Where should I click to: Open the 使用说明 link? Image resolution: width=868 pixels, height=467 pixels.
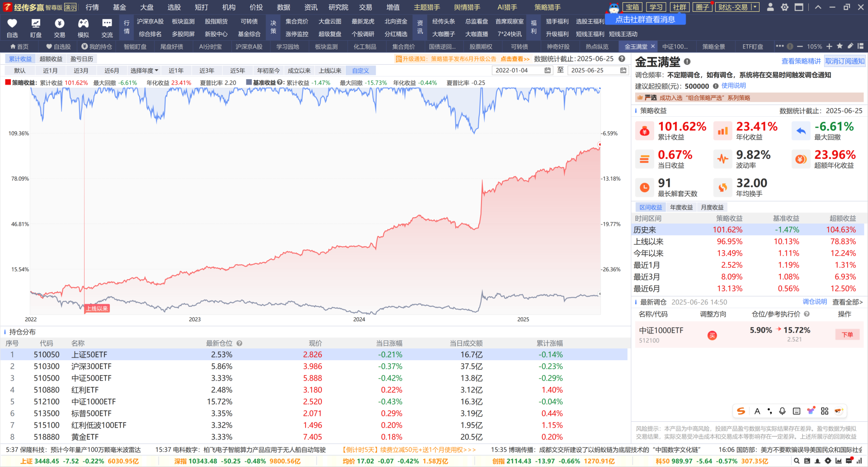pyautogui.click(x=733, y=86)
